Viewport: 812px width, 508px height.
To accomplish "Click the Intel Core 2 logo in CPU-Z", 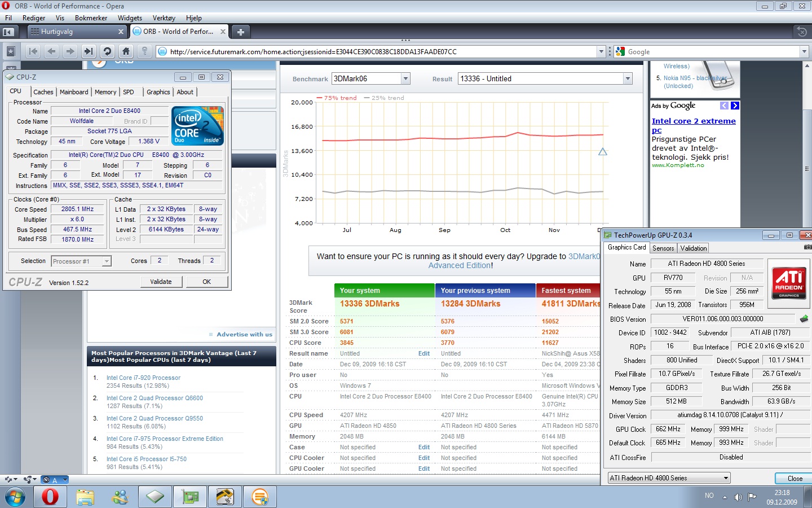I will (197, 125).
